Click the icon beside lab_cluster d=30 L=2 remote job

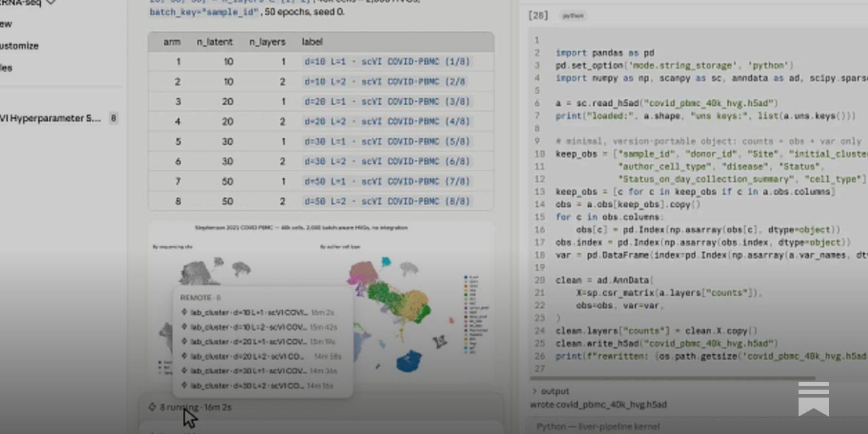pos(184,386)
